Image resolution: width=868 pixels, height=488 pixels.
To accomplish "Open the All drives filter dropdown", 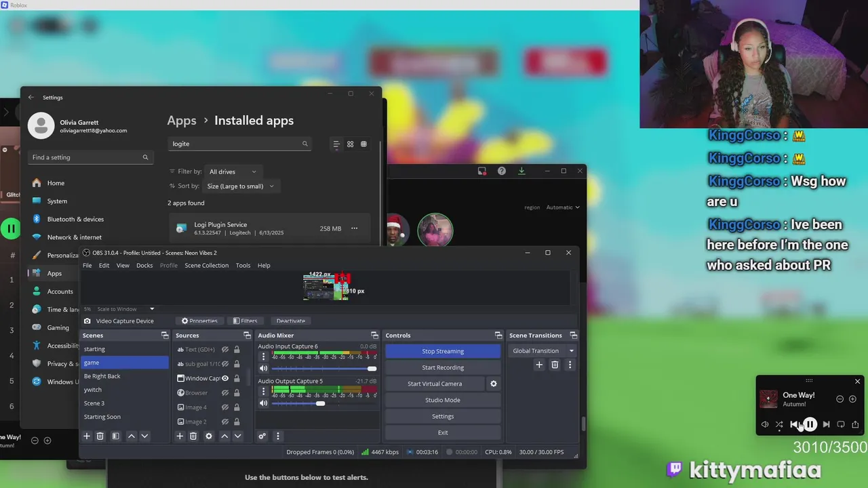I will coord(233,171).
